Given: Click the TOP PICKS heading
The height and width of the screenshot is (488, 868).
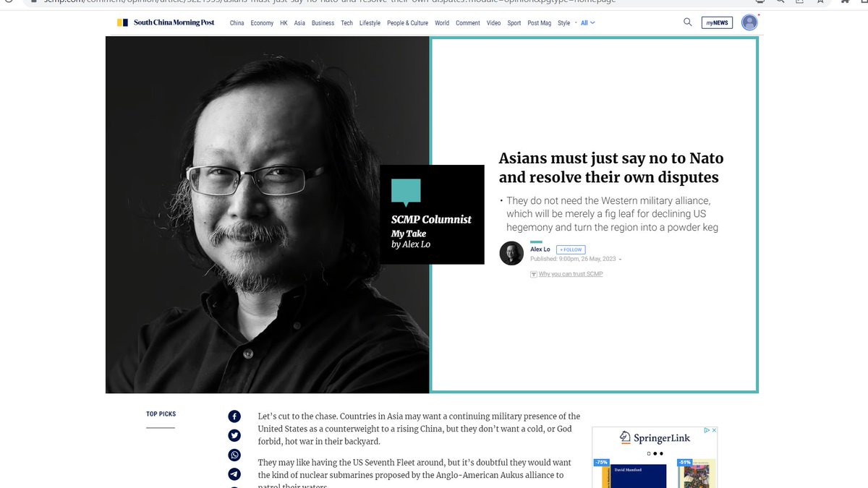Looking at the screenshot, I should point(161,414).
